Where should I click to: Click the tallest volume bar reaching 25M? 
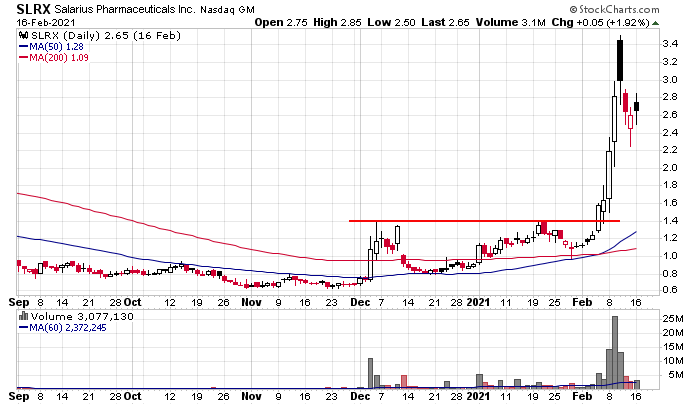pos(615,352)
